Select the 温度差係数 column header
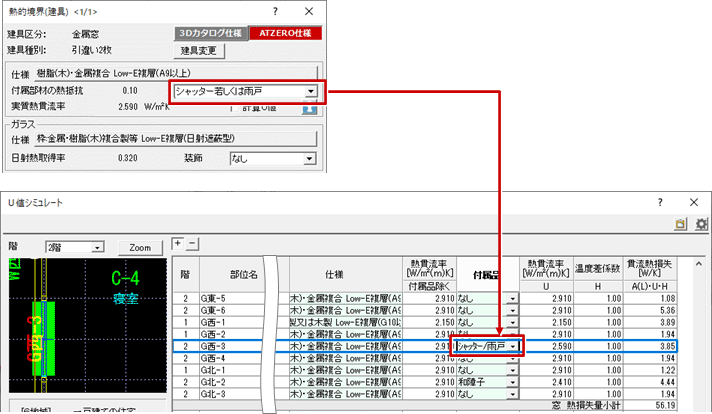Image resolution: width=712 pixels, height=414 pixels. (598, 269)
